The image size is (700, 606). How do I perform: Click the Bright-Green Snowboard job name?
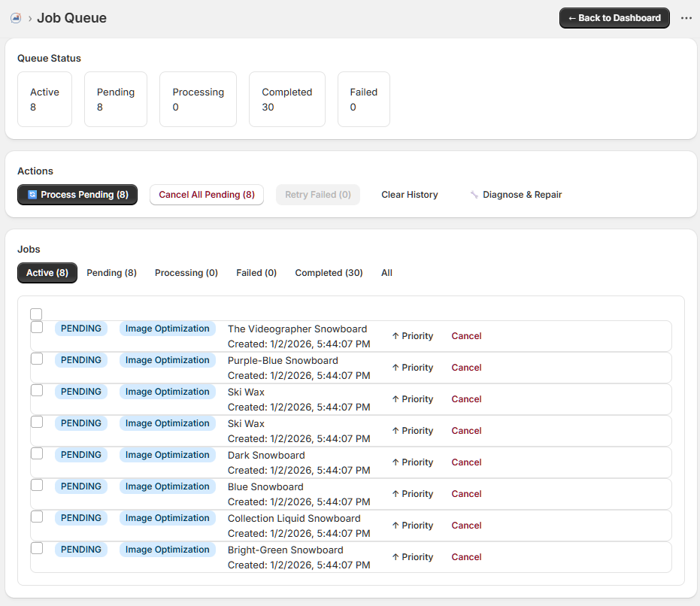click(285, 550)
